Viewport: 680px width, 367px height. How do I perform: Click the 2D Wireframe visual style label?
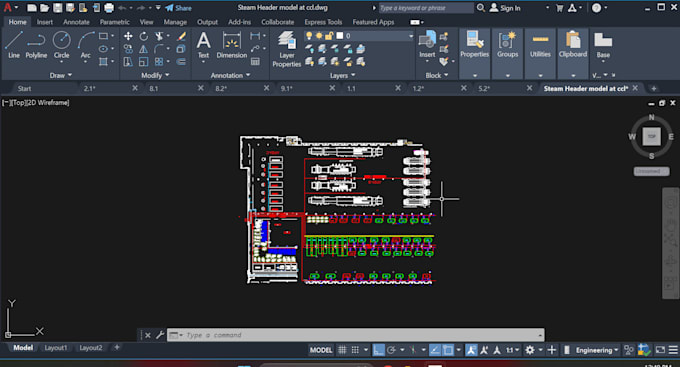click(x=48, y=103)
